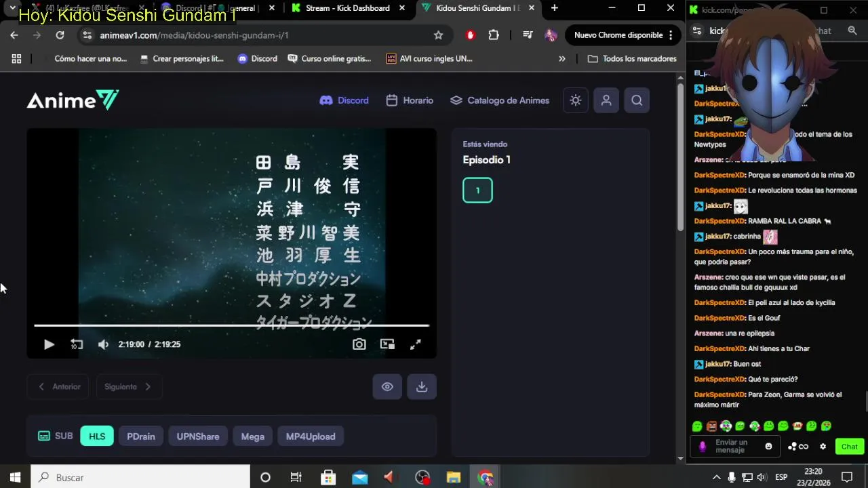
Task: Take a screenshot with the camera icon
Action: [359, 344]
